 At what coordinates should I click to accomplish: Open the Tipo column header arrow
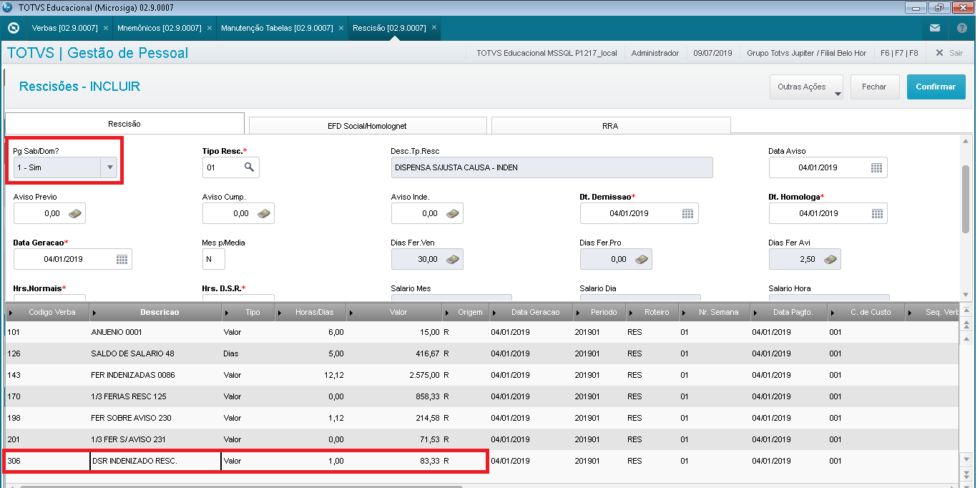(227, 313)
